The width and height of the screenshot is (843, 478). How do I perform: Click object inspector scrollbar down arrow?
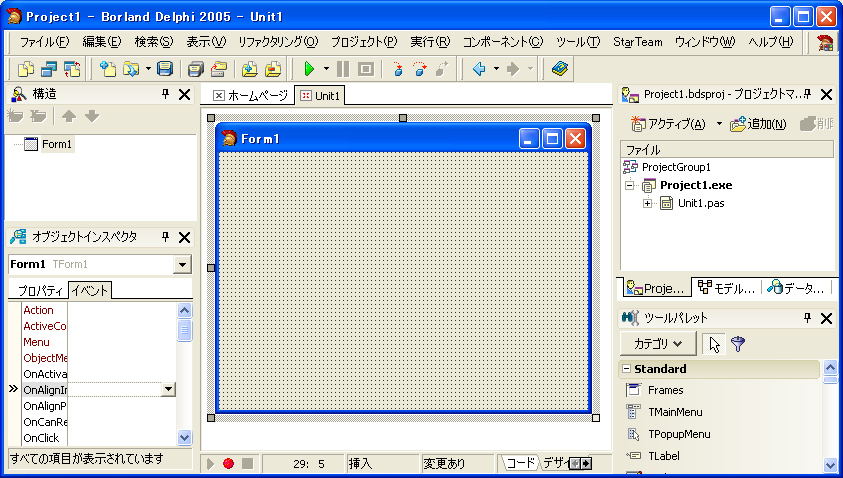point(184,438)
